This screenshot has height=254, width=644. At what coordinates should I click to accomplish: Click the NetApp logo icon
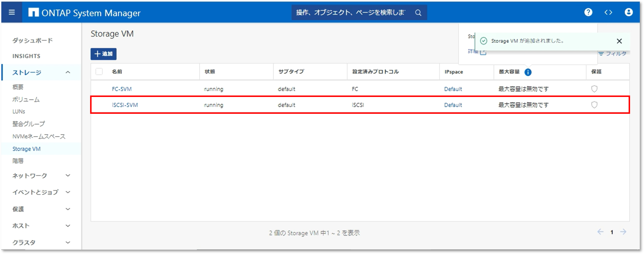tap(34, 12)
